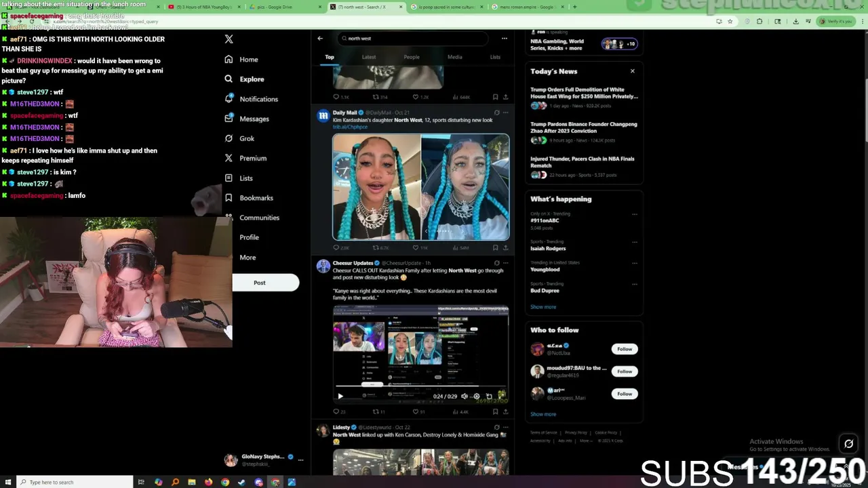The image size is (868, 488).
Task: Open more options for #911onABC trend
Action: [635, 214]
